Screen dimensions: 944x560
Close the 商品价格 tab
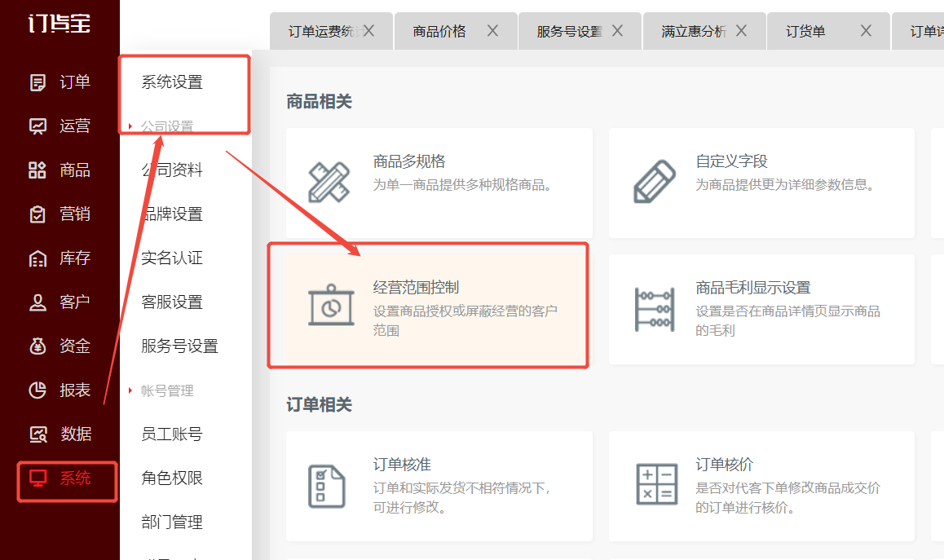492,31
